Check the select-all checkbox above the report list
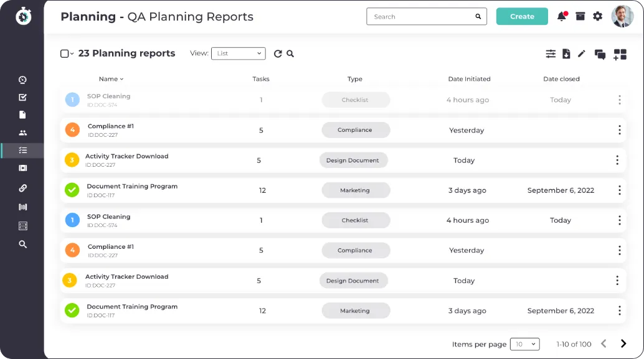Viewport: 644px width, 359px height. click(x=65, y=54)
